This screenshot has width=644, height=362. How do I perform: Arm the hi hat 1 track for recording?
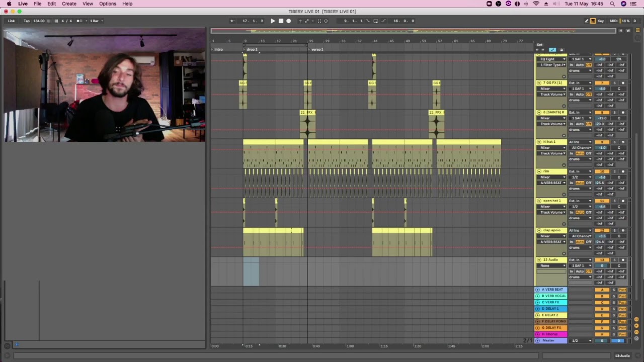[x=623, y=142]
